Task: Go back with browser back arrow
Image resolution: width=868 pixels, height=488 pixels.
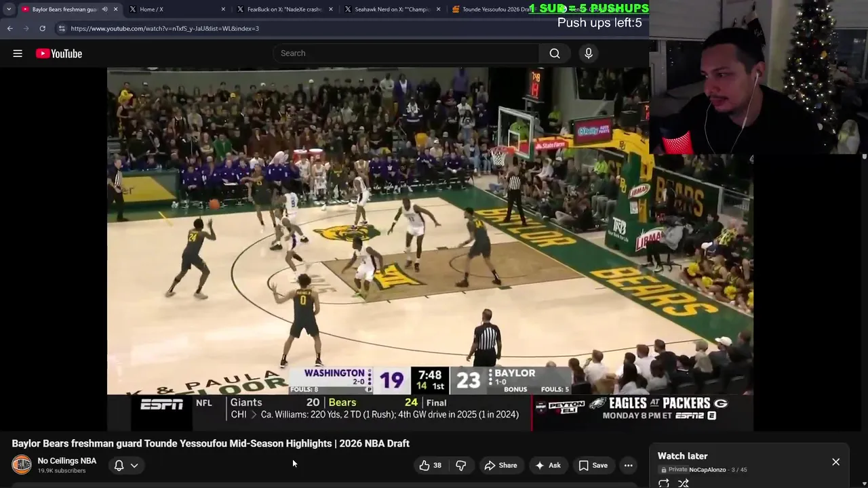Action: point(9,28)
